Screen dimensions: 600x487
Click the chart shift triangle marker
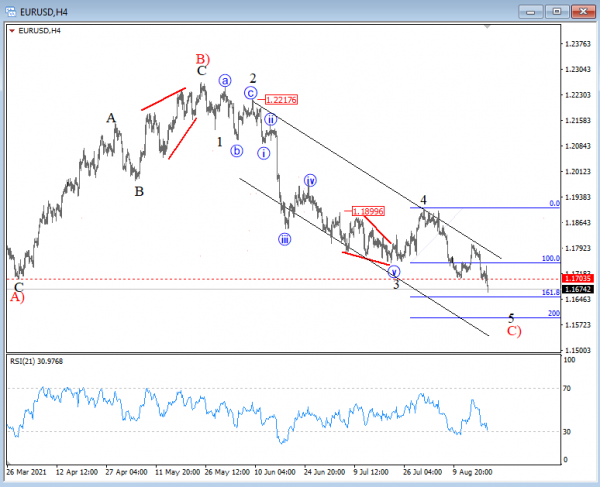click(487, 27)
